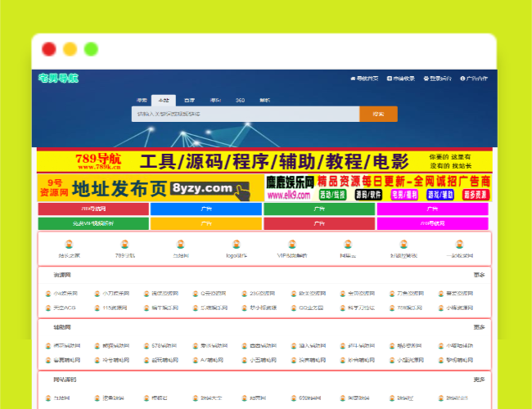Focus the keyword search input field
The height and width of the screenshot is (409, 532).
[246, 114]
